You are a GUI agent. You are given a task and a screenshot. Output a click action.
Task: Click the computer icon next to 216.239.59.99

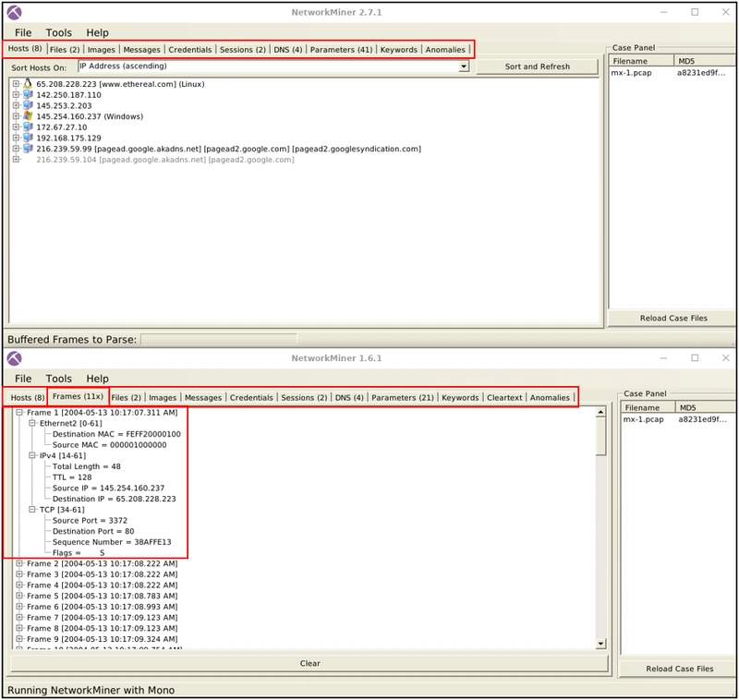point(28,149)
